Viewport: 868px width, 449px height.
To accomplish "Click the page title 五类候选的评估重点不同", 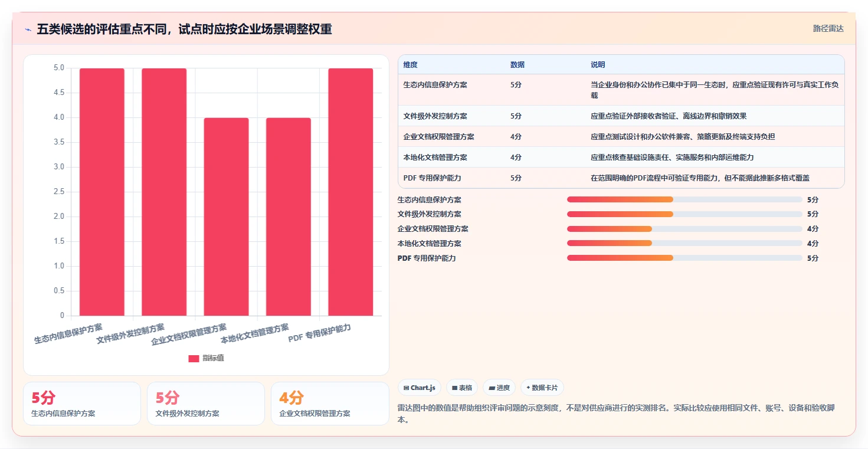I will pyautogui.click(x=184, y=29).
